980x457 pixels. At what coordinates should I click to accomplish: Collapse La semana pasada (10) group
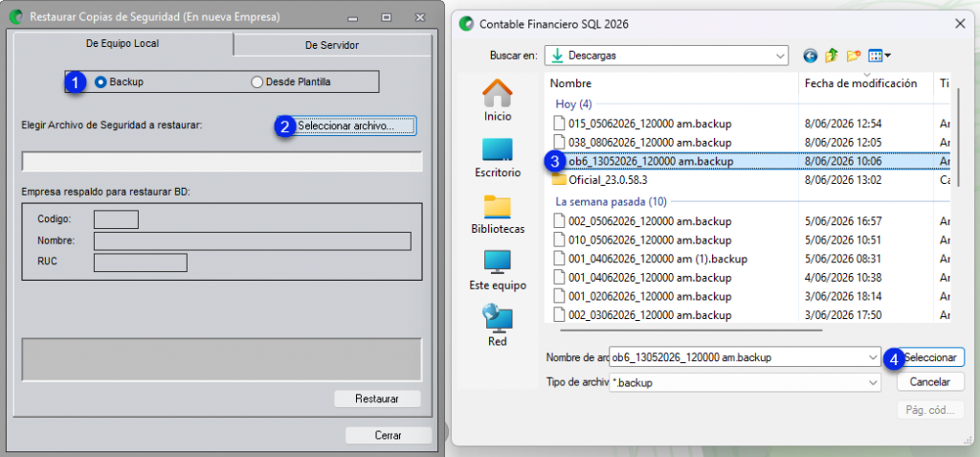point(612,201)
